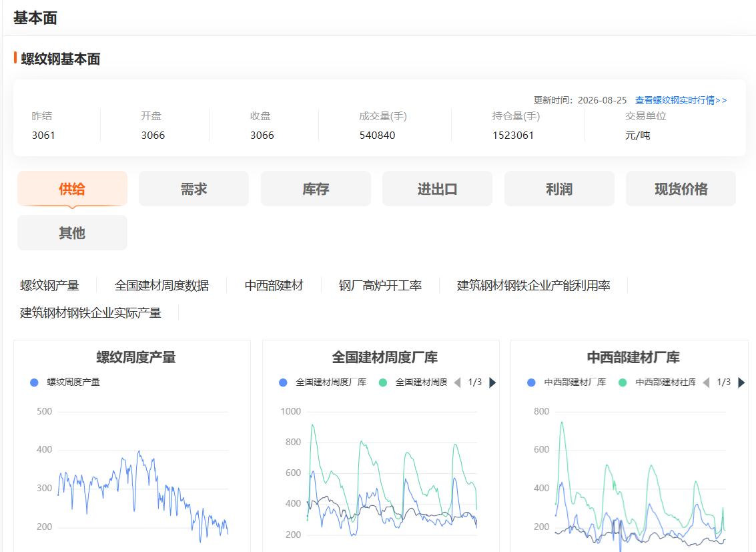Screen dimensions: 756x552
Task: Switch to the 库存 tab
Action: (x=316, y=189)
